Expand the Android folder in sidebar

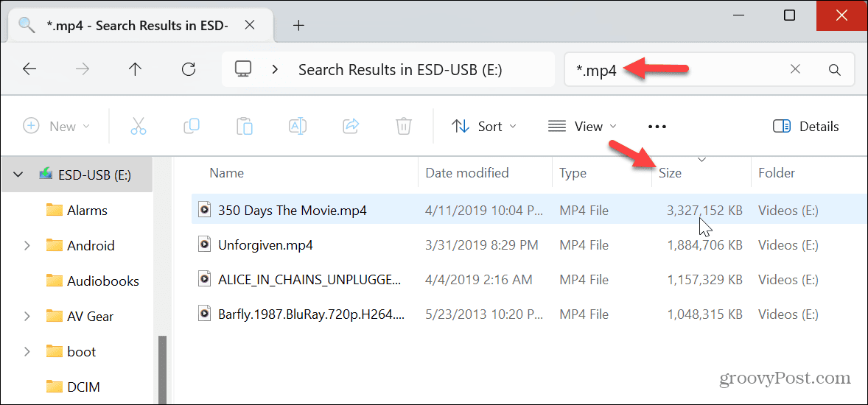(x=27, y=246)
